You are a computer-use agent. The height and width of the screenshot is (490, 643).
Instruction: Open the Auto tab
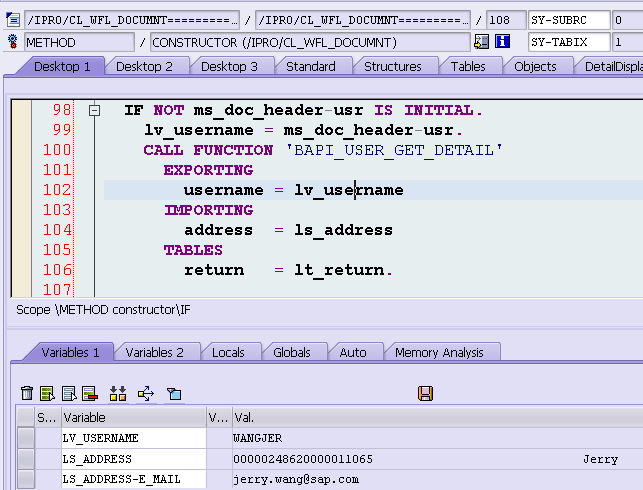click(x=353, y=352)
